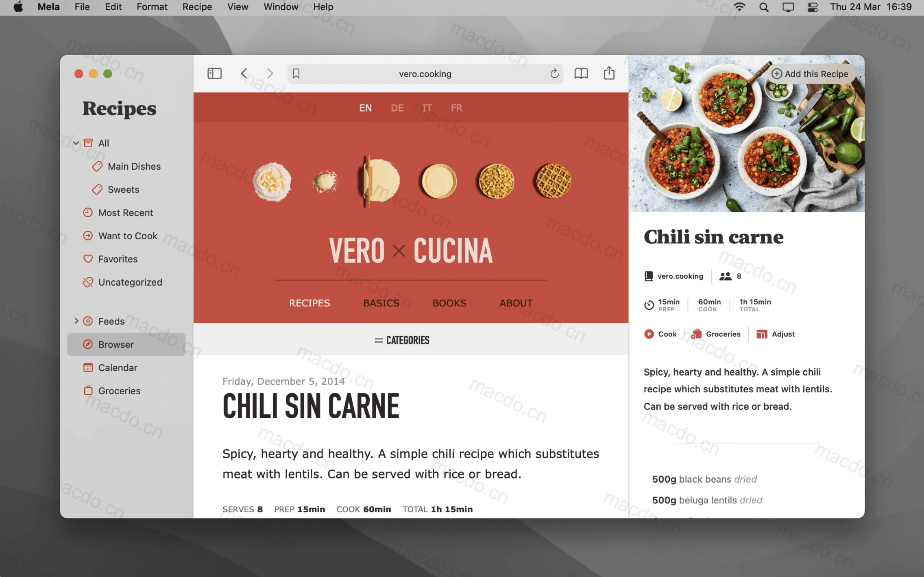Click the Most Recent filter
This screenshot has width=924, height=577.
(126, 212)
